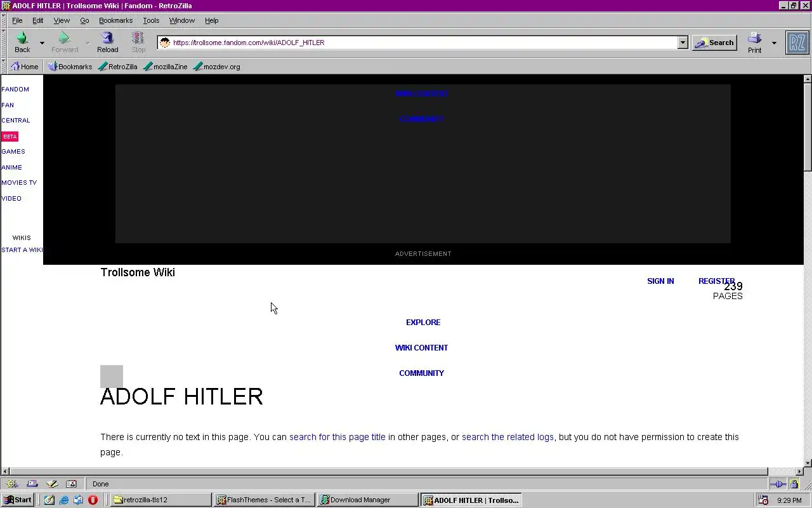Click the Trollsome Wiki title
Viewport: 812px width, 508px height.
click(138, 272)
